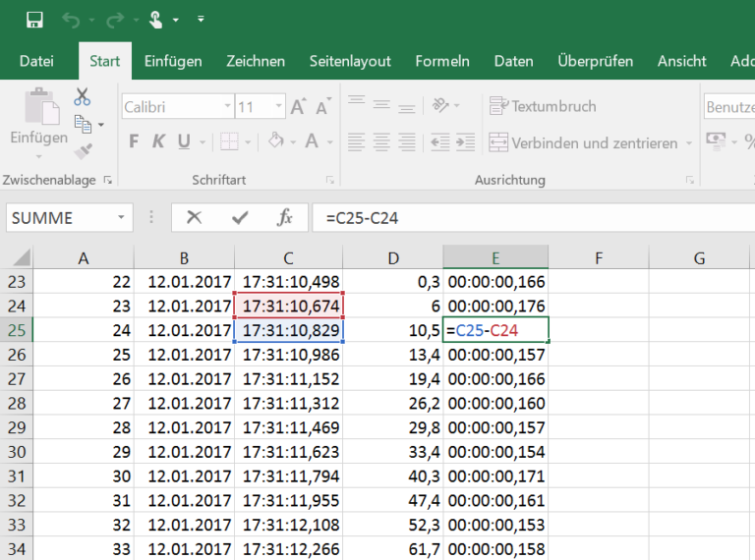Click the Cut scissors icon
The image size is (755, 560).
pyautogui.click(x=82, y=97)
